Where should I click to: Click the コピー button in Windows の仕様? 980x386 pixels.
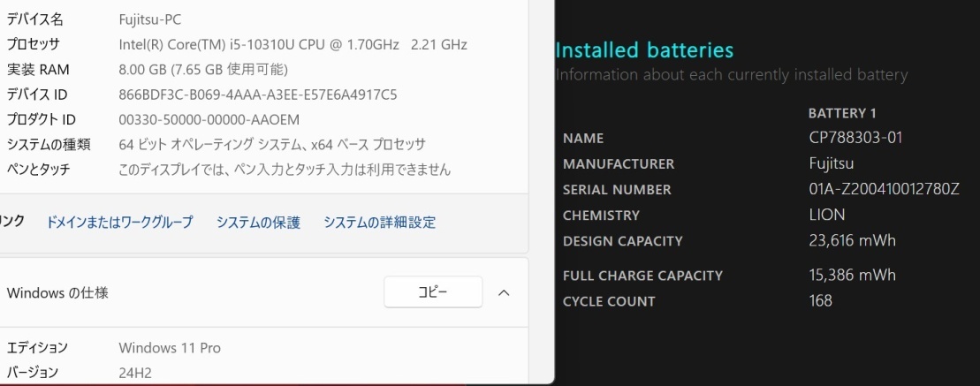[x=433, y=291]
